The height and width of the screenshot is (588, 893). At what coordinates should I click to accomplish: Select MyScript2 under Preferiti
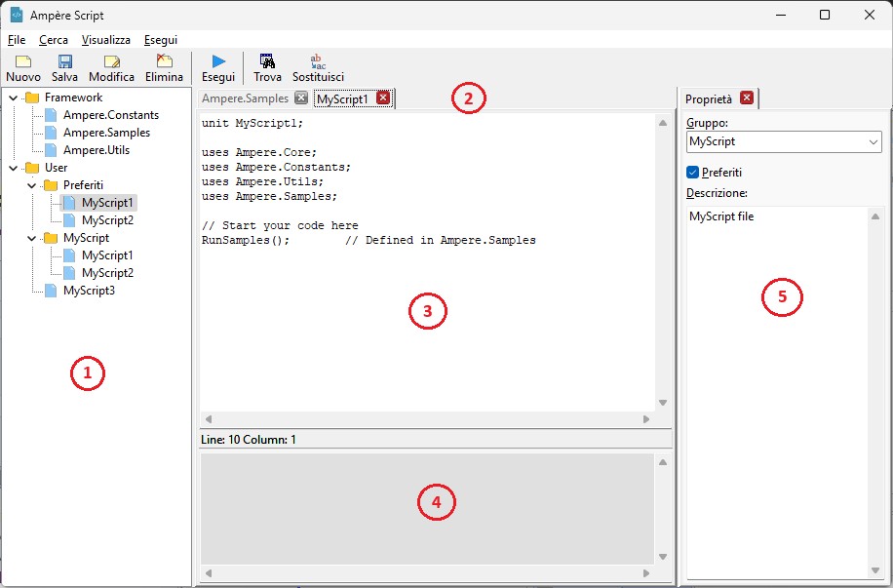(107, 220)
